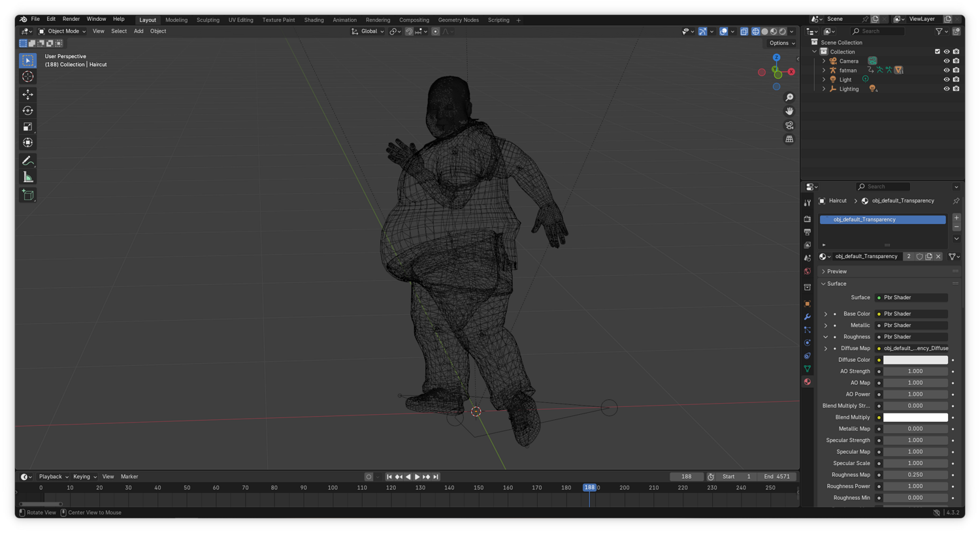The height and width of the screenshot is (533, 980).
Task: Switch perspective/orthographic with the grid icon
Action: tap(789, 139)
